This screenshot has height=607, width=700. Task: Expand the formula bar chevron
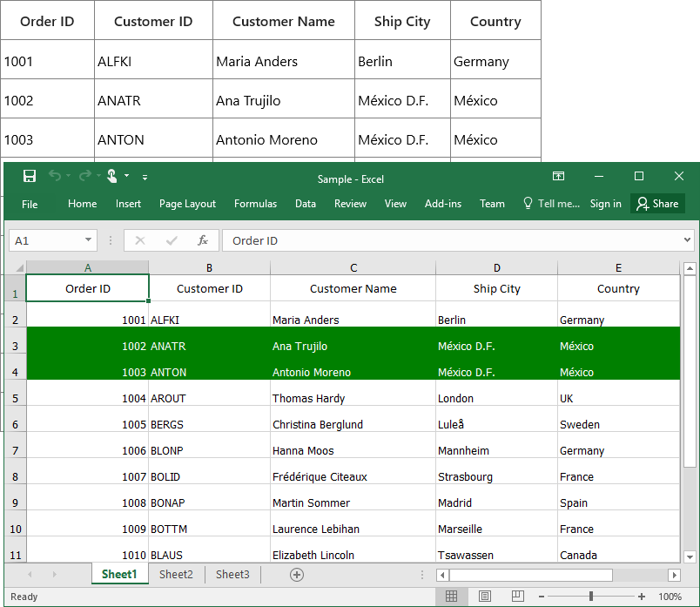click(687, 240)
